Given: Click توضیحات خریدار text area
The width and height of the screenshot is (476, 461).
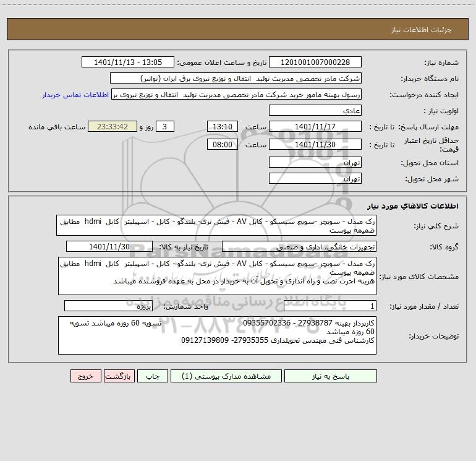Looking at the screenshot, I should 217,335.
